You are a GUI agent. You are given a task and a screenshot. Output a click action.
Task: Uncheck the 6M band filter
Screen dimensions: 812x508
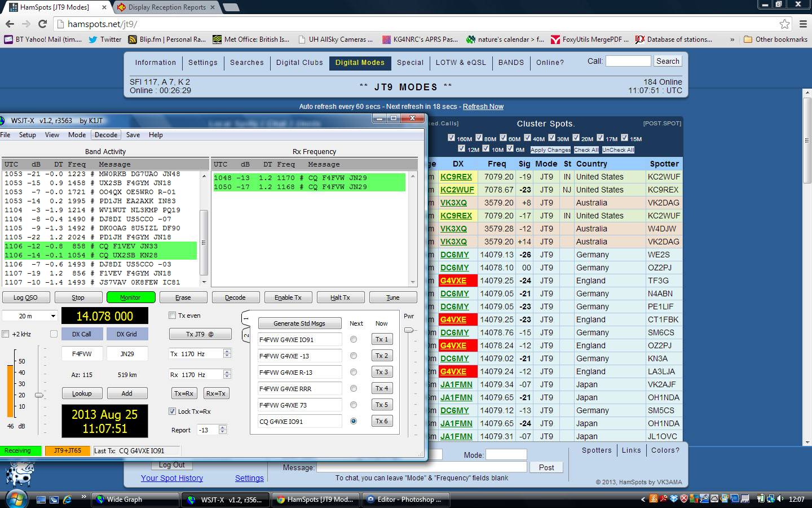tap(510, 149)
